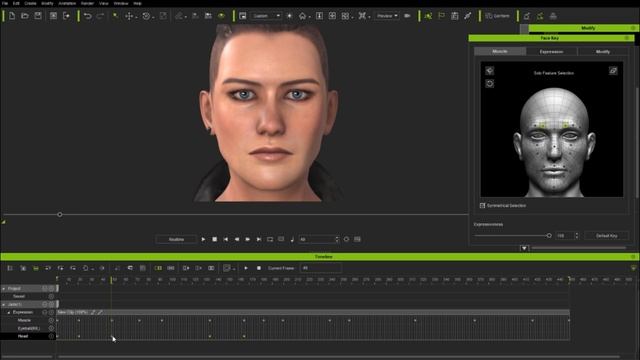Open the Window menu

[x=121, y=3]
